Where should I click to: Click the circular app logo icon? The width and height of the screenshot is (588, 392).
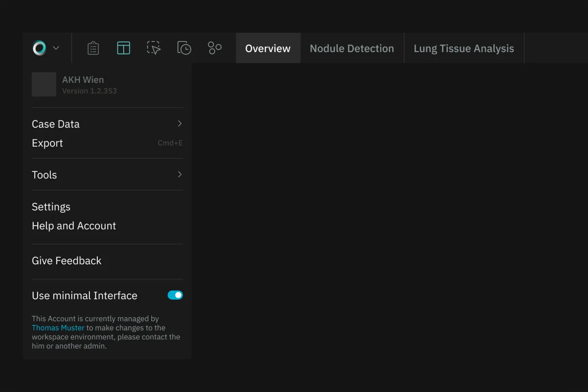[x=39, y=48]
